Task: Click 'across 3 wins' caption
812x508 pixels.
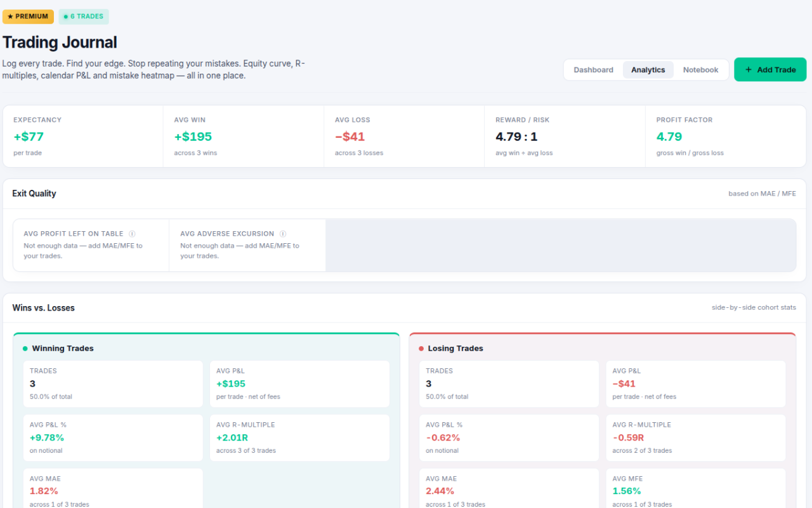Action: coord(195,153)
